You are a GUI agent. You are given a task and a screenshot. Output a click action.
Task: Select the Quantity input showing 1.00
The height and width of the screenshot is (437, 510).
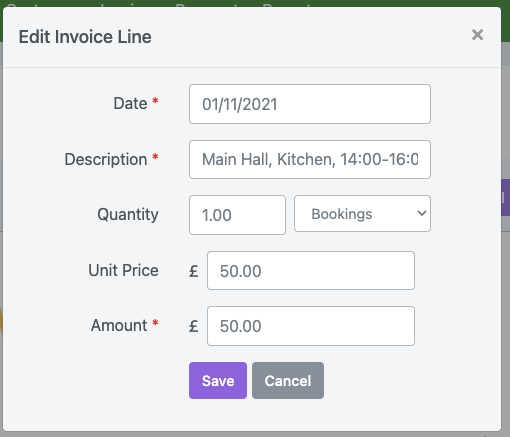coord(237,215)
